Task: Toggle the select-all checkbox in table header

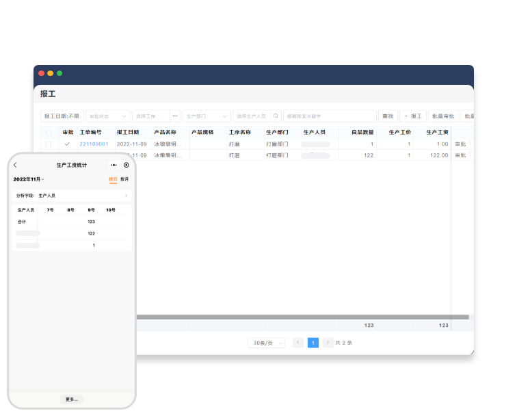Action: pyautogui.click(x=49, y=132)
